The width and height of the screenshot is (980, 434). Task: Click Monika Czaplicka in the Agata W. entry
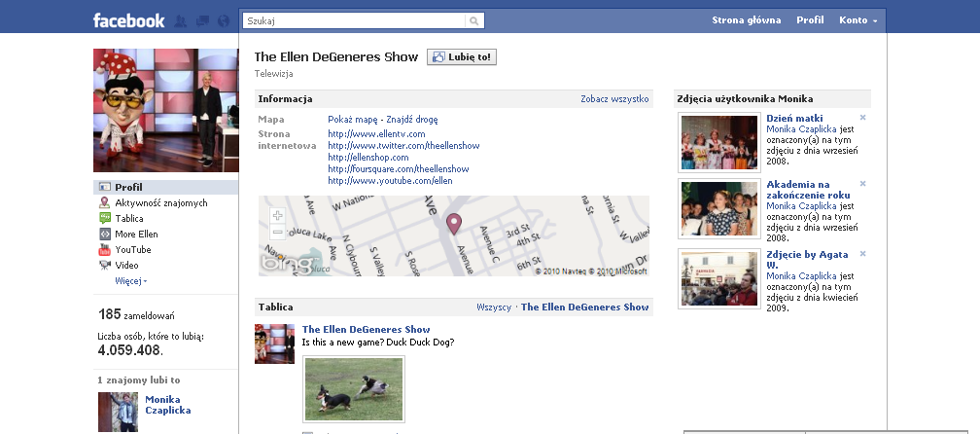pos(801,275)
